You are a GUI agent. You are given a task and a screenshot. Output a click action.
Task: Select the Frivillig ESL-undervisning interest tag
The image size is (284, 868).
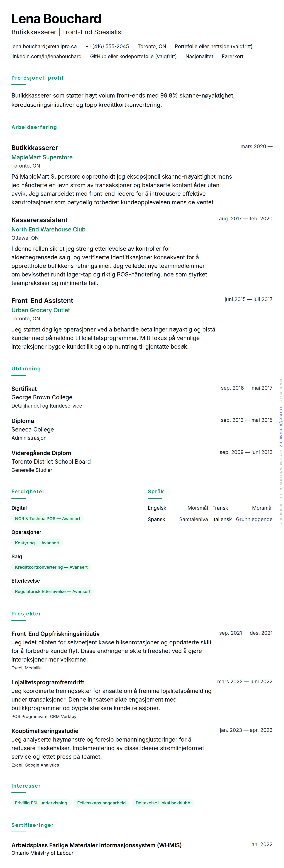coord(41,803)
